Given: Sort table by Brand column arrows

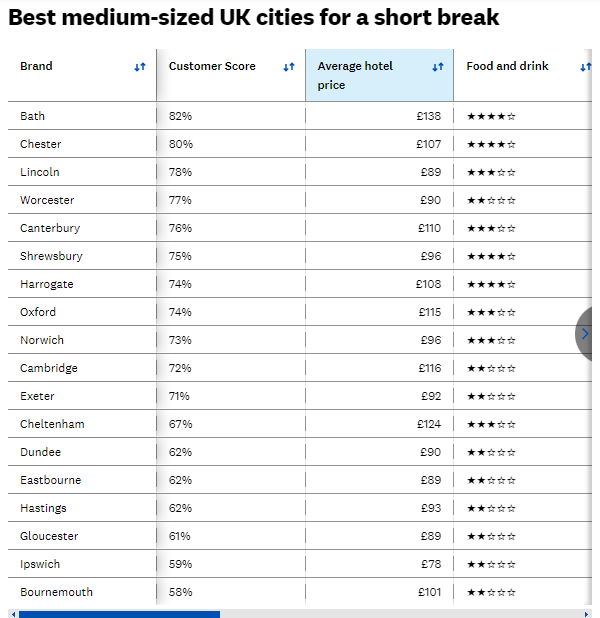Looking at the screenshot, I should pyautogui.click(x=140, y=67).
